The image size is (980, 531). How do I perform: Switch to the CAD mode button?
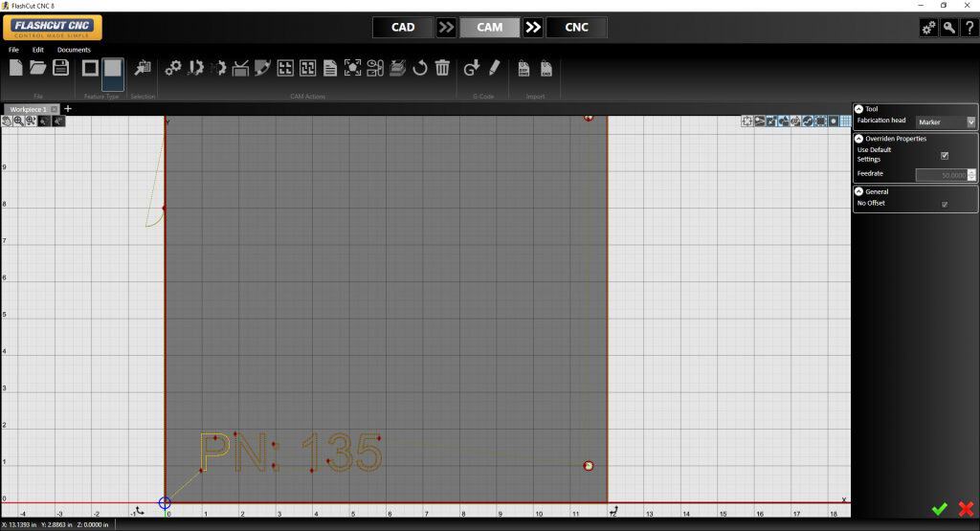tap(403, 27)
